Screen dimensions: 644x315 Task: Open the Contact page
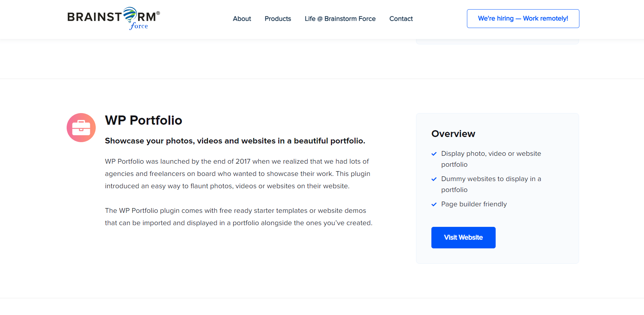[401, 19]
